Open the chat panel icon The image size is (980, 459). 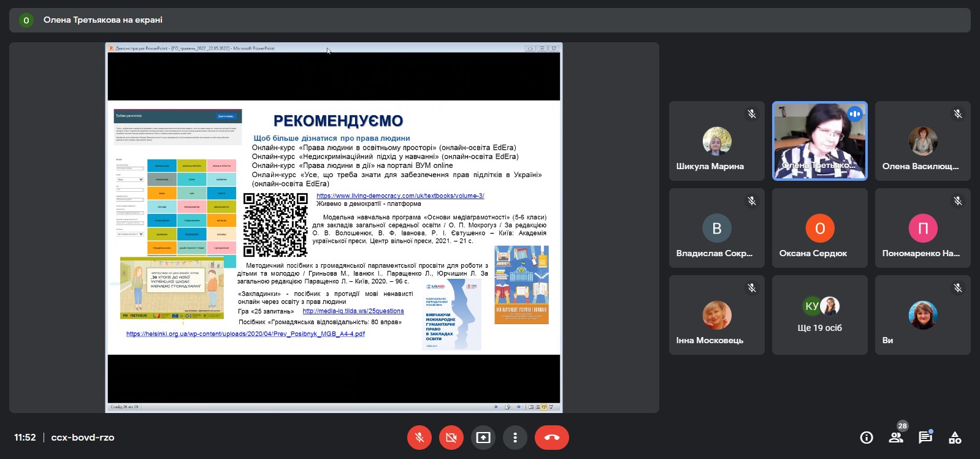(x=925, y=438)
